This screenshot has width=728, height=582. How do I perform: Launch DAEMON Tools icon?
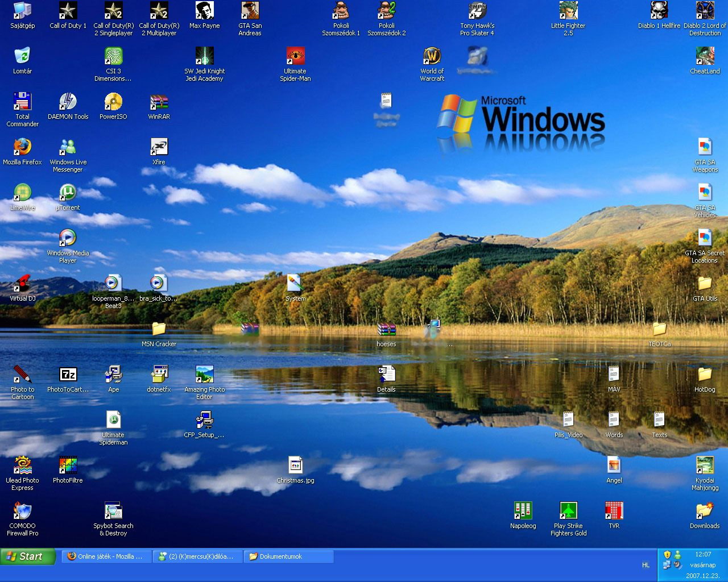[68, 107]
